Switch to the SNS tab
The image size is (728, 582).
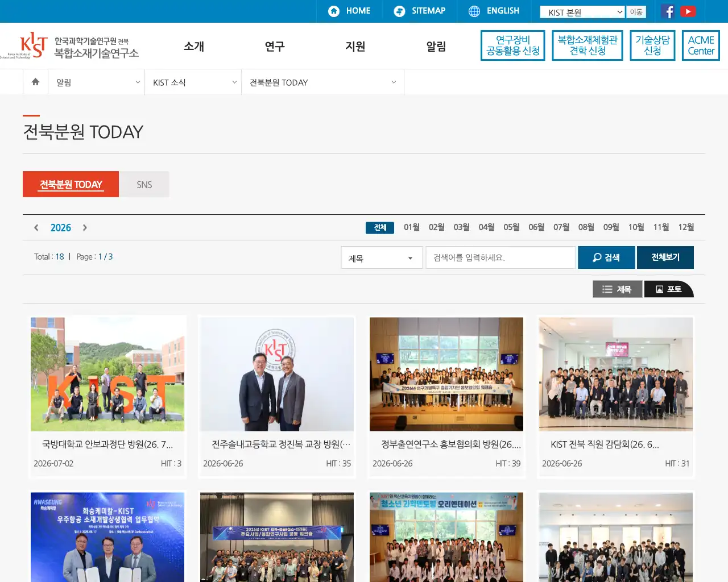pos(144,184)
